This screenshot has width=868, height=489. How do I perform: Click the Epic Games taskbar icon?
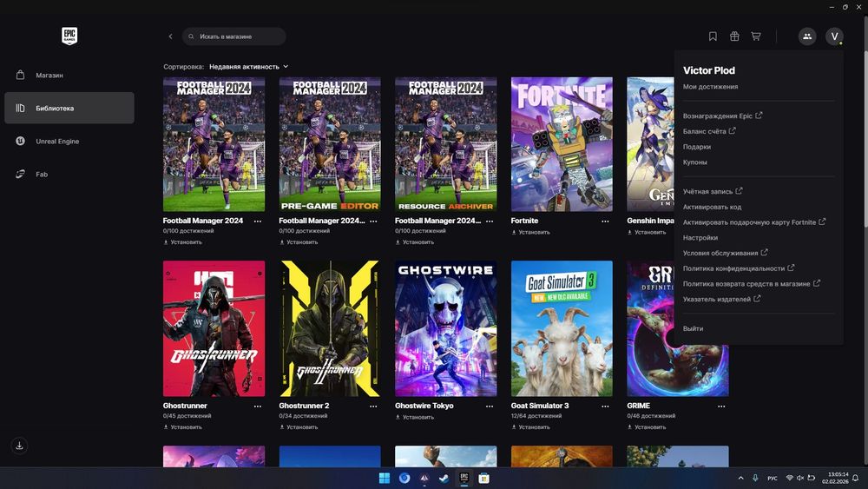(464, 478)
